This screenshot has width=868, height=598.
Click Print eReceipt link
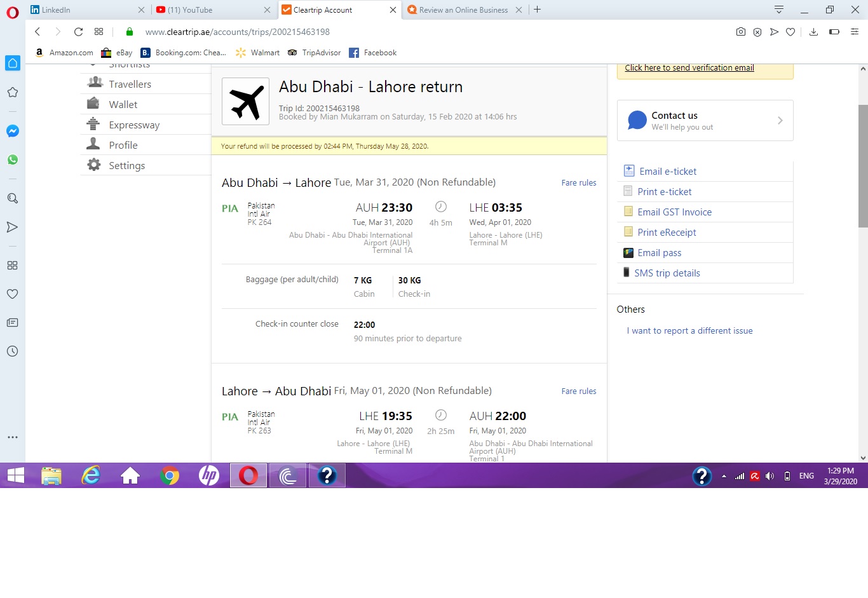pos(667,232)
